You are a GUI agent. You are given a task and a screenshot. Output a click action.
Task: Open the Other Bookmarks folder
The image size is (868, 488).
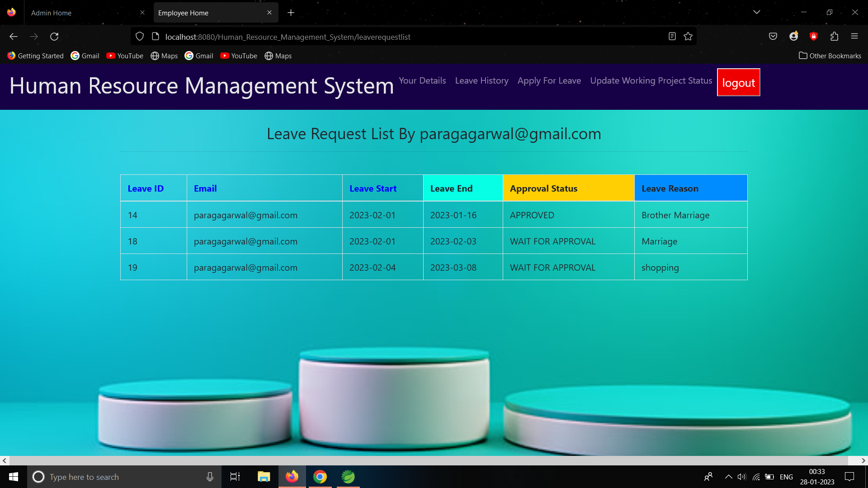(x=830, y=56)
